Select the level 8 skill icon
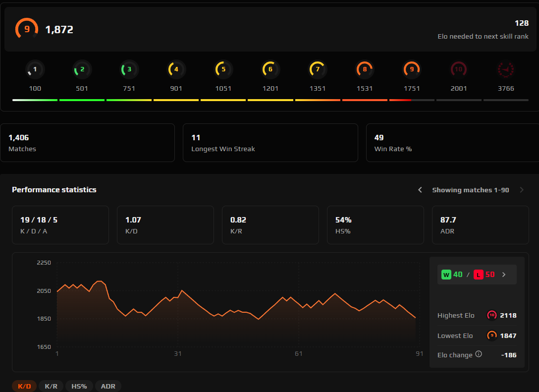Screen dimensions: 539x392 (x=365, y=69)
